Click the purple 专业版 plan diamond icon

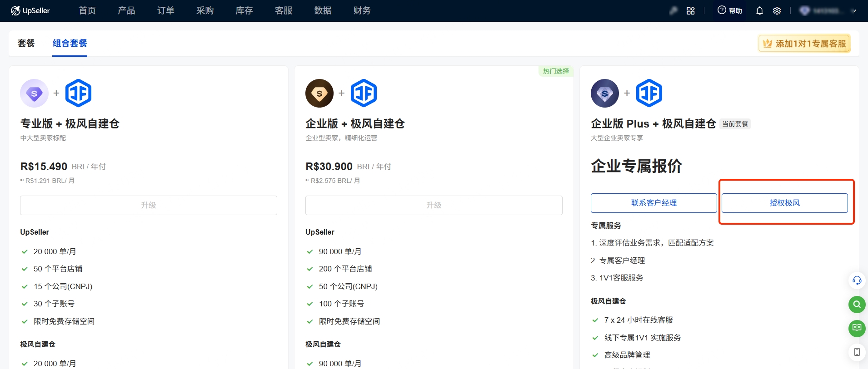(34, 93)
